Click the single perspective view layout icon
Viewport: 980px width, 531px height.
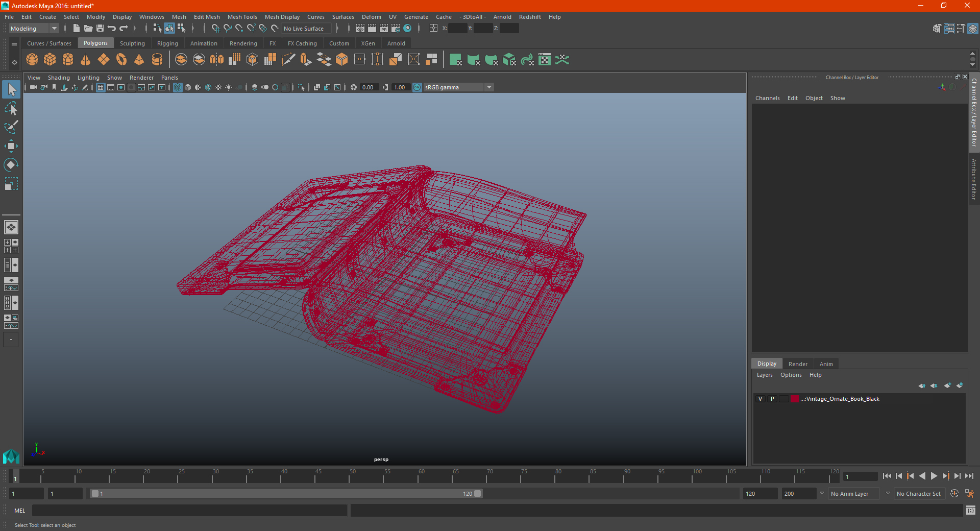[x=11, y=227]
